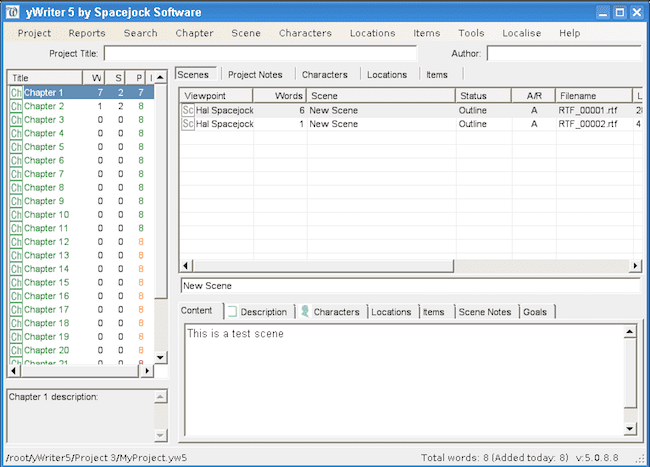Open the Reports menu

tap(87, 33)
